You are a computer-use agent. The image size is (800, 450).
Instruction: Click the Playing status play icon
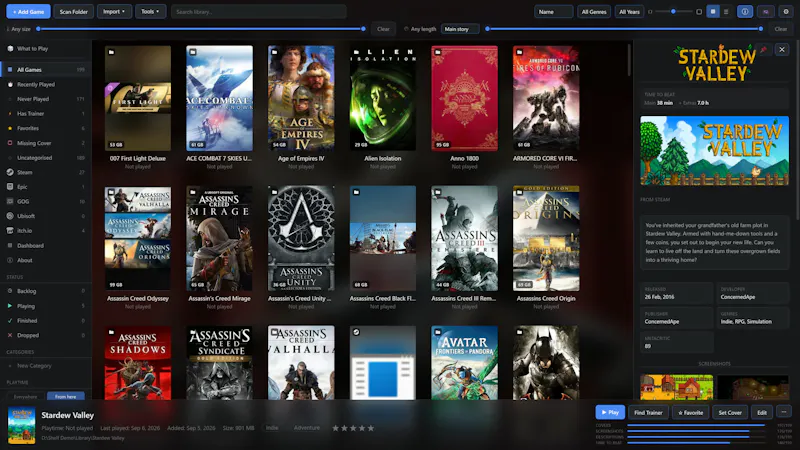pyautogui.click(x=10, y=306)
